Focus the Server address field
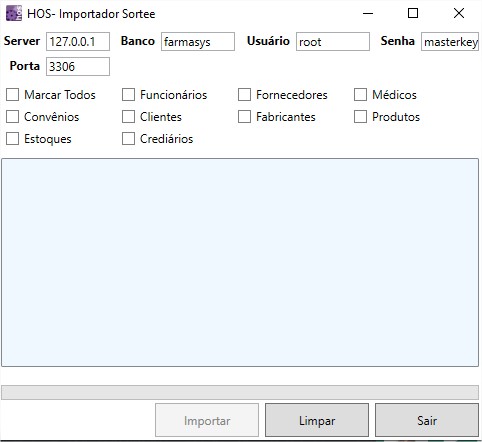Image resolution: width=482 pixels, height=442 pixels. click(78, 42)
